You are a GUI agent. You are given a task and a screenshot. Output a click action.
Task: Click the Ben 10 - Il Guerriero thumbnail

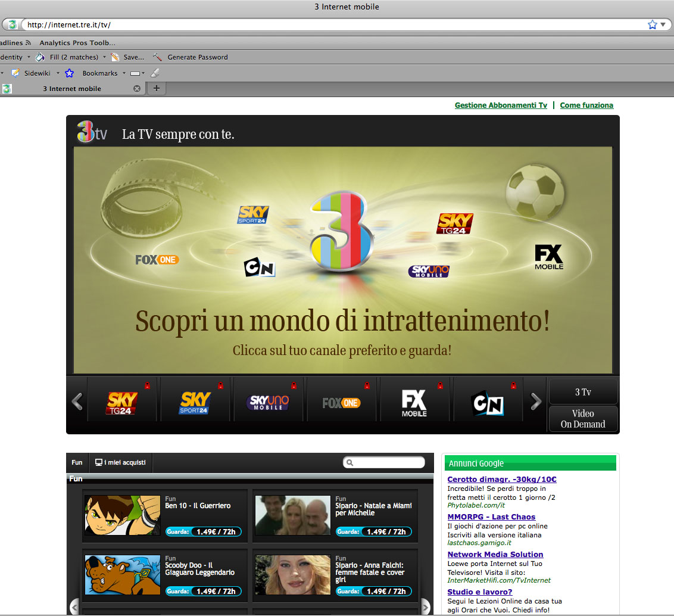[x=123, y=515]
